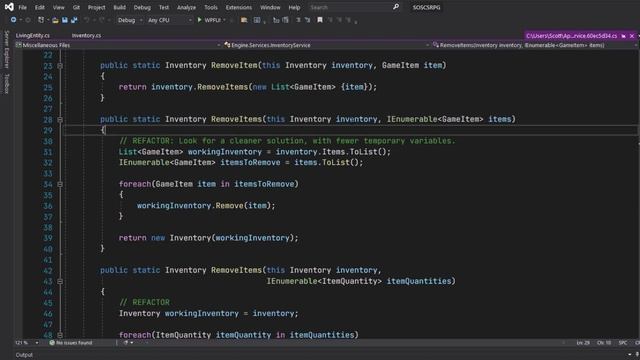Collapse the foreach block at line 48

click(x=60, y=335)
